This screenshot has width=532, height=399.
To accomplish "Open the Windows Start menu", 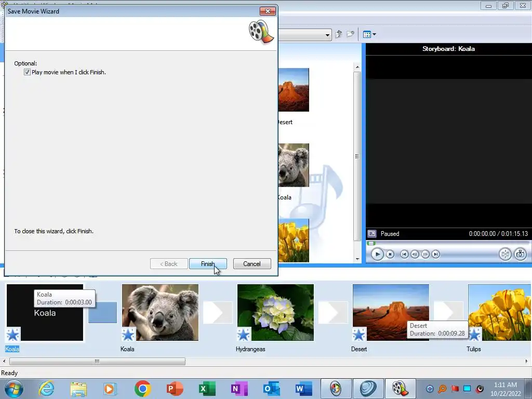I will [14, 389].
